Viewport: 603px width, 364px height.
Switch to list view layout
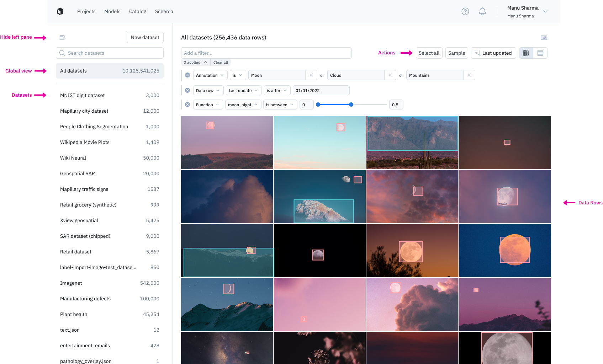click(540, 53)
